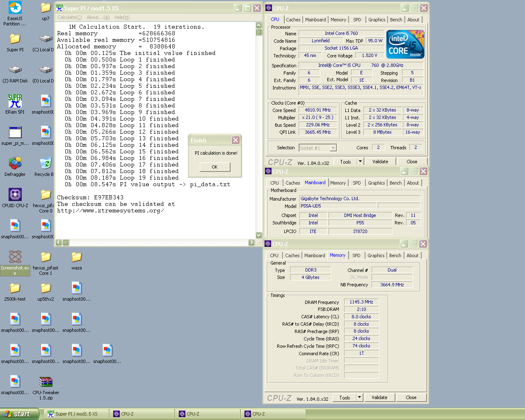The image size is (525, 420).
Task: Open the Super PI folder on desktop
Action: (15, 43)
